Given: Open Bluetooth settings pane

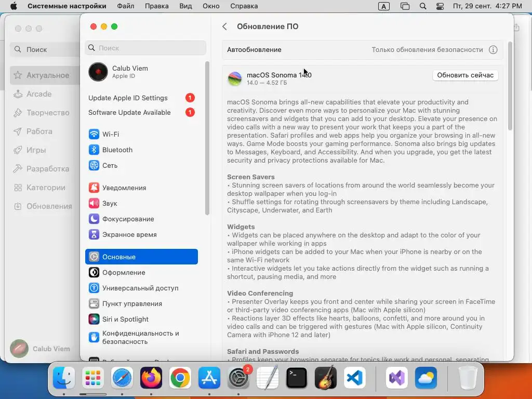Looking at the screenshot, I should [141, 150].
